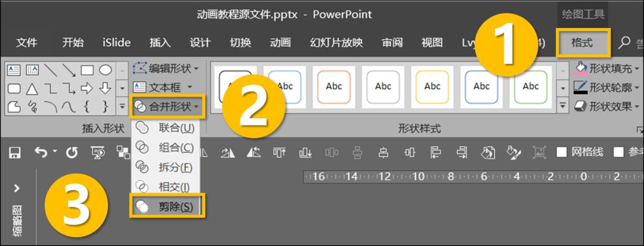Click the Save icon in quick access toolbar
Viewport: 644px width, 246px height.
pos(15,153)
